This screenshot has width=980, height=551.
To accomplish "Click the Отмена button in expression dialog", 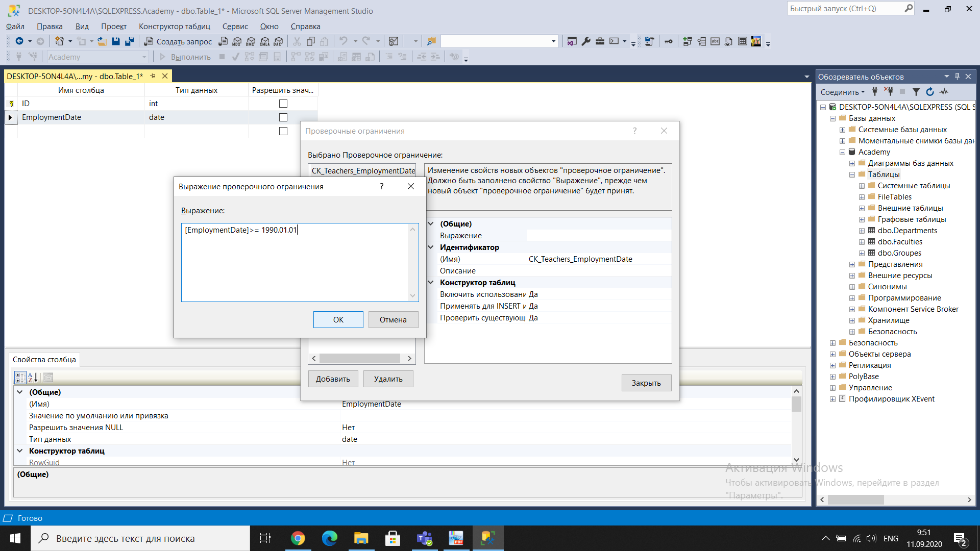I will pyautogui.click(x=393, y=320).
